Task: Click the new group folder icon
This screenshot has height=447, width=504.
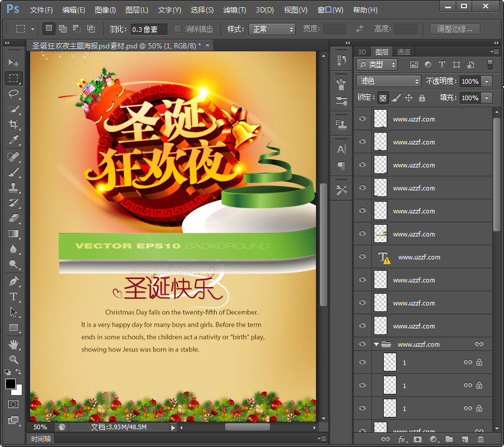Action: coord(449,439)
